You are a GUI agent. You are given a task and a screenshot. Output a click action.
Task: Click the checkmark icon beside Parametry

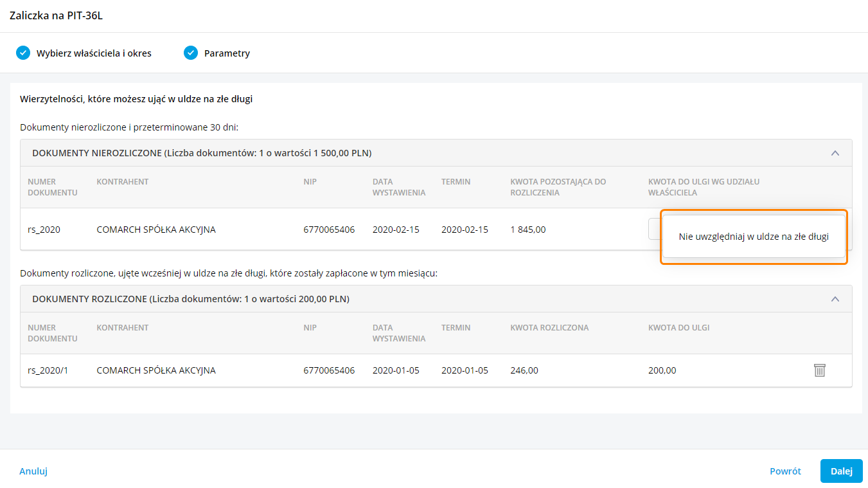(191, 53)
